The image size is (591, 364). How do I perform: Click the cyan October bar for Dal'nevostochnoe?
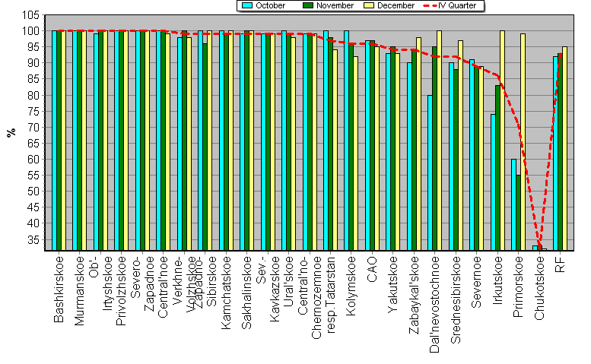tap(430, 173)
